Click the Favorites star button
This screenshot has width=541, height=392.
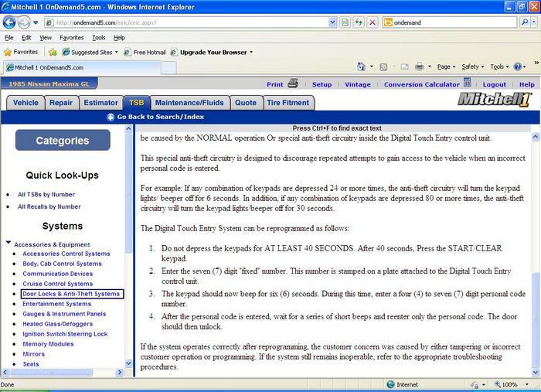pos(21,52)
